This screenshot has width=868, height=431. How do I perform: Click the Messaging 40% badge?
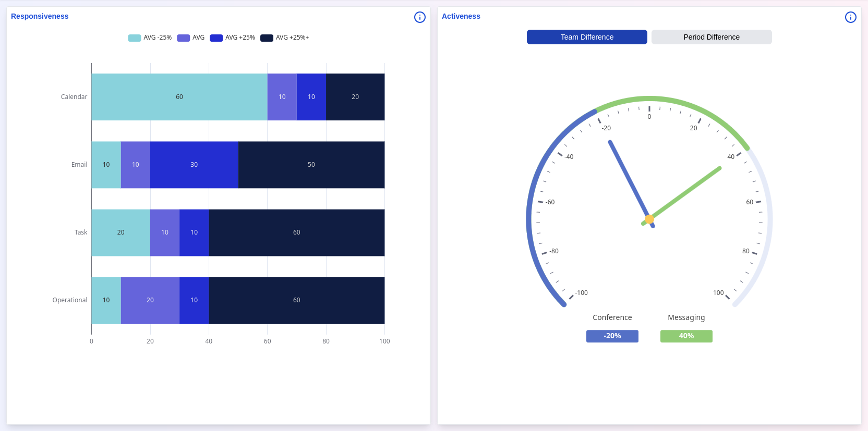point(686,336)
